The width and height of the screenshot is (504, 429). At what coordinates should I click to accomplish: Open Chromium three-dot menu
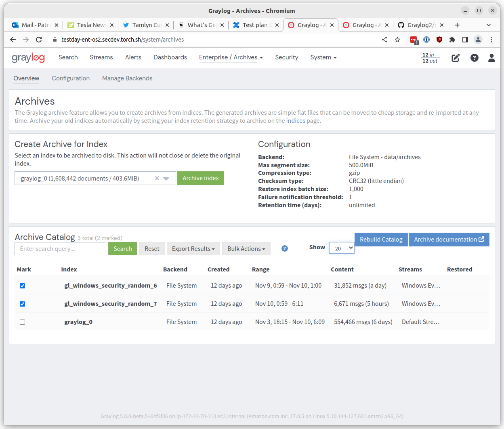point(491,40)
